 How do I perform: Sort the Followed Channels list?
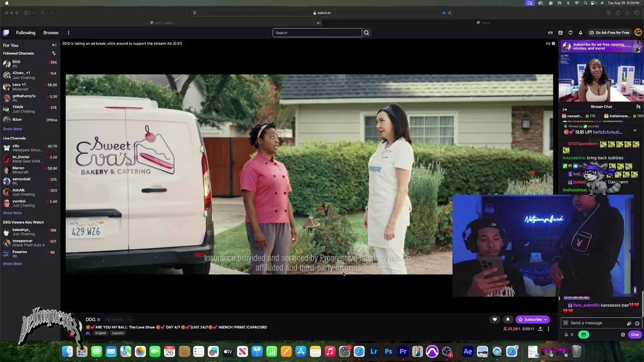click(x=54, y=53)
